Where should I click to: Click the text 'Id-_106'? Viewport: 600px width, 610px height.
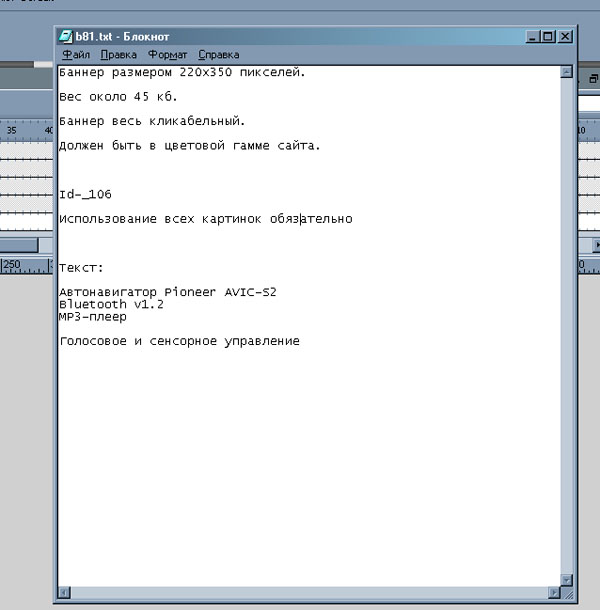pos(85,195)
